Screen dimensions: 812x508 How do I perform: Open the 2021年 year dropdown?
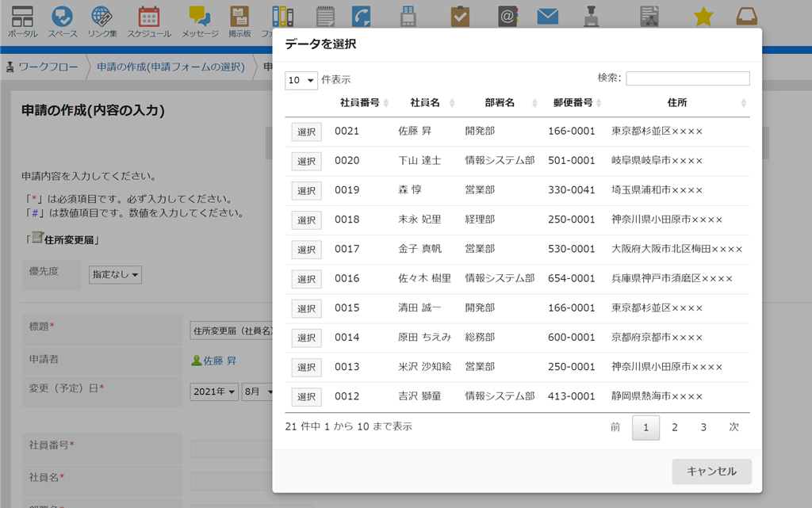coord(214,392)
